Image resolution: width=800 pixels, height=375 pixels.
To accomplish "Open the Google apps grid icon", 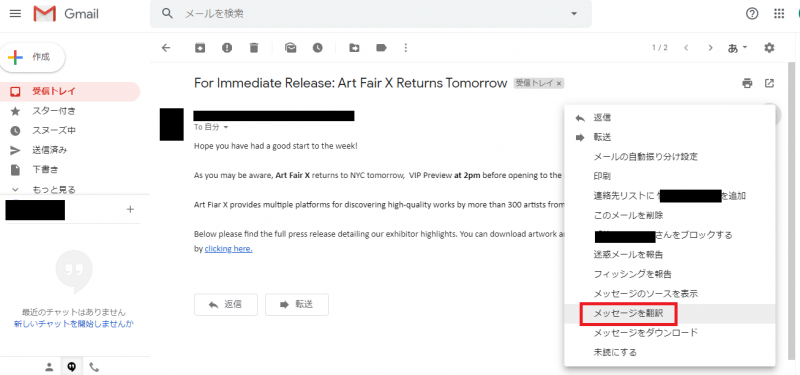I will point(779,14).
